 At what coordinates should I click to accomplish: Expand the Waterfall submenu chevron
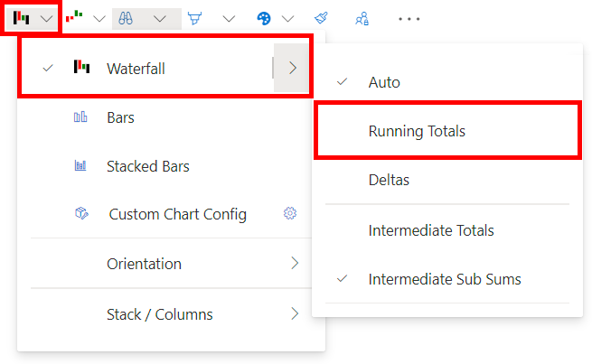coord(293,68)
